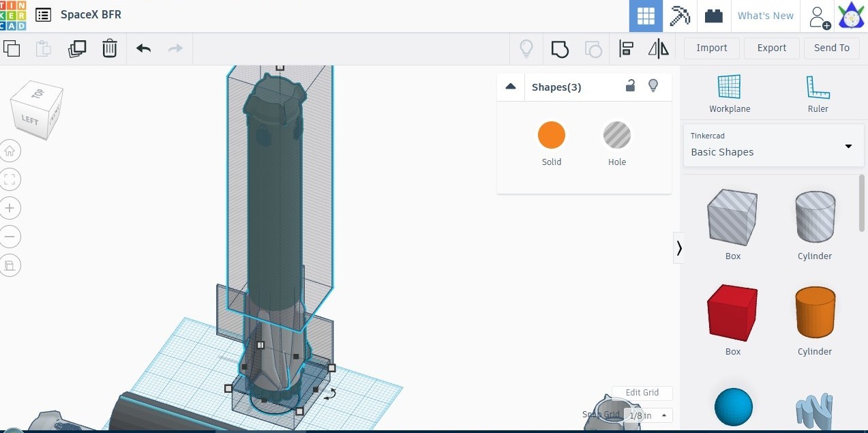This screenshot has width=868, height=433.
Task: Click the Edit Grid button
Action: (642, 393)
